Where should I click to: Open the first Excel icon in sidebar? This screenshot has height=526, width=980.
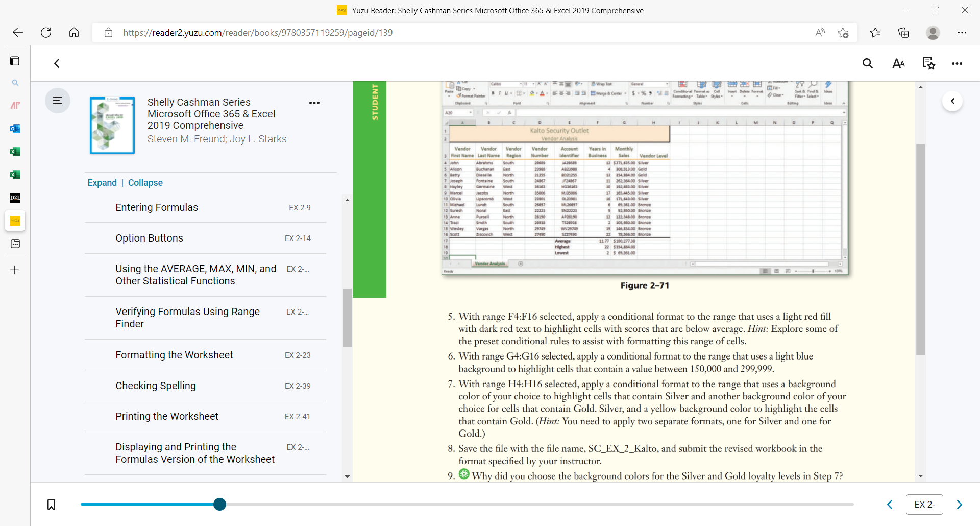coord(15,152)
